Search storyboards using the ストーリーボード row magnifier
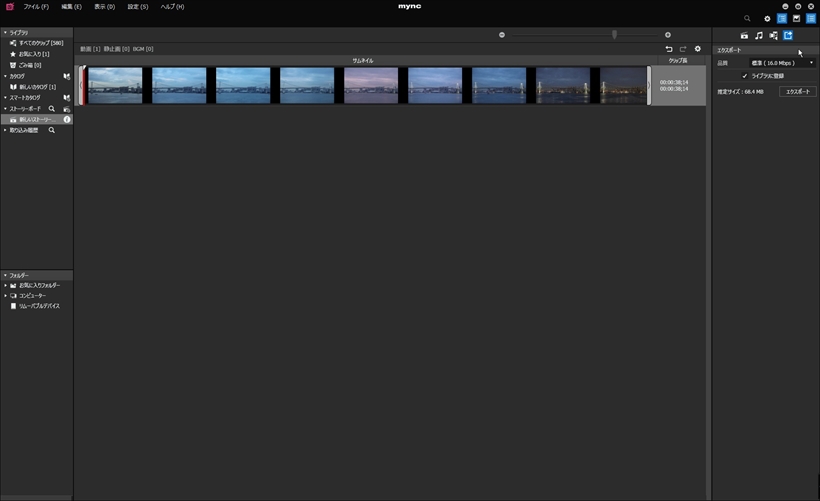The width and height of the screenshot is (820, 501). [52, 109]
